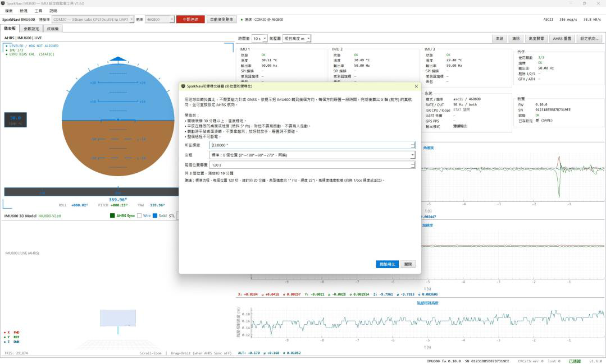Image resolution: width=606 pixels, height=364 pixels.
Task: Click the 高度歸零 button
Action: pyautogui.click(x=536, y=39)
